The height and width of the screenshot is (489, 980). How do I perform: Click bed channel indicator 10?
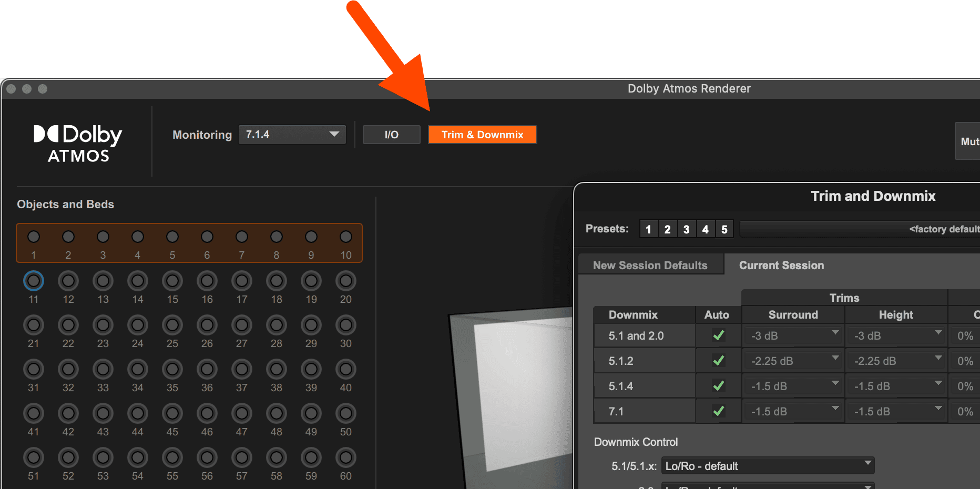click(346, 237)
